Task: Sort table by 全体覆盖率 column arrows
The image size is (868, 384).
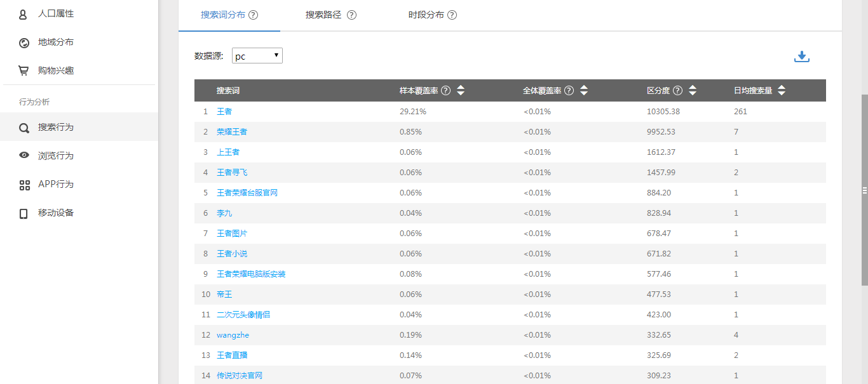Action: tap(583, 91)
